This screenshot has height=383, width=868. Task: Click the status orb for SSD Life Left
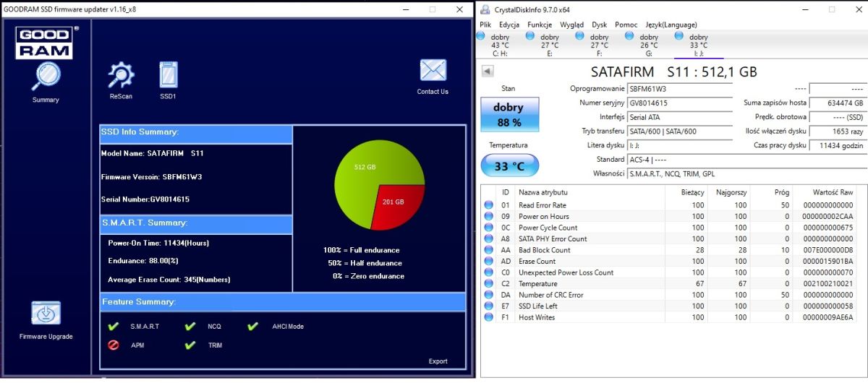tap(489, 306)
